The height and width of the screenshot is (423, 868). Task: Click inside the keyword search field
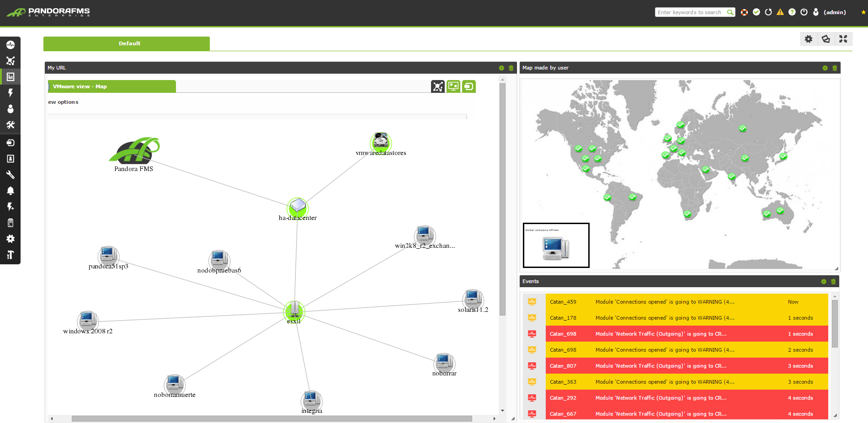pos(690,12)
